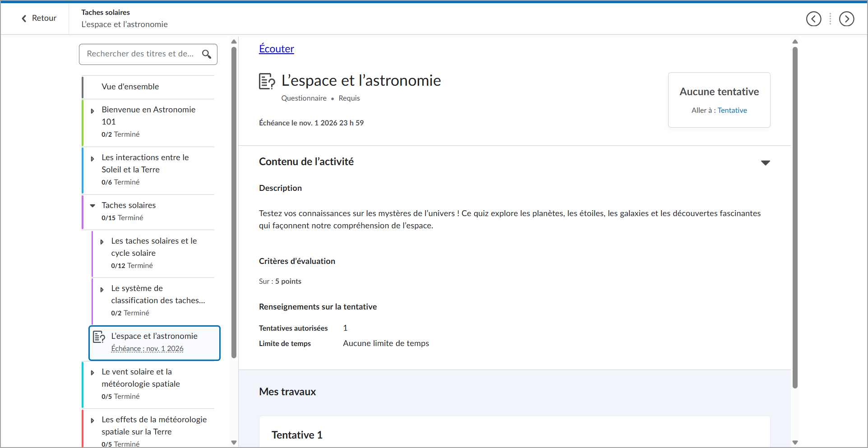This screenshot has height=448, width=868.
Task: Expand Le système de classification submodule
Action: click(102, 290)
